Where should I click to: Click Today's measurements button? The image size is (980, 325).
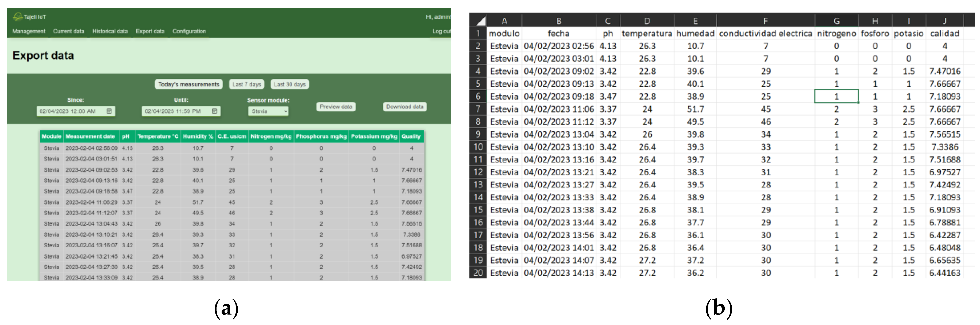tap(189, 84)
